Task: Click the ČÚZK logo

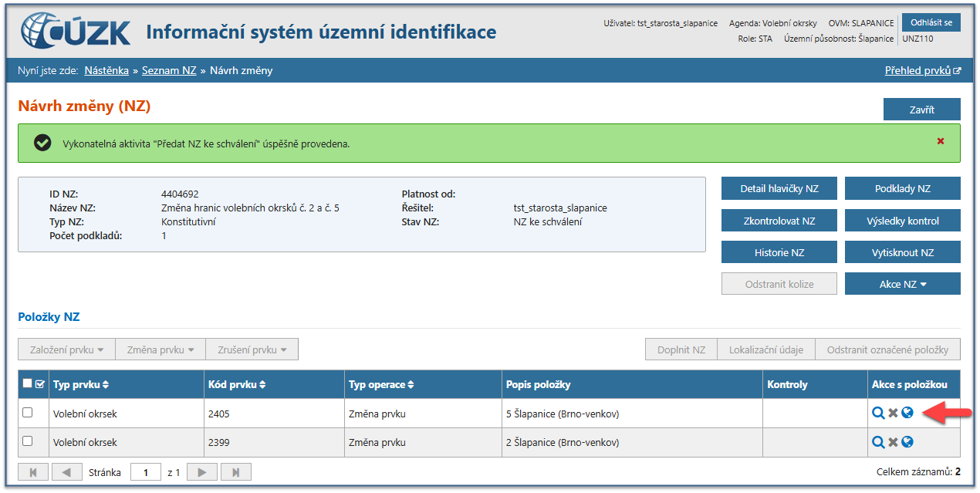Action: point(76,32)
